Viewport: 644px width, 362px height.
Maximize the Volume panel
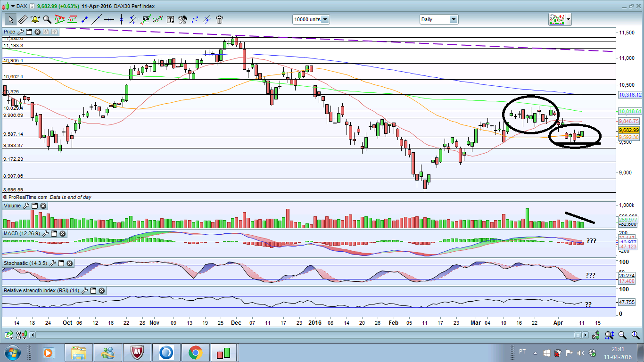click(35, 206)
